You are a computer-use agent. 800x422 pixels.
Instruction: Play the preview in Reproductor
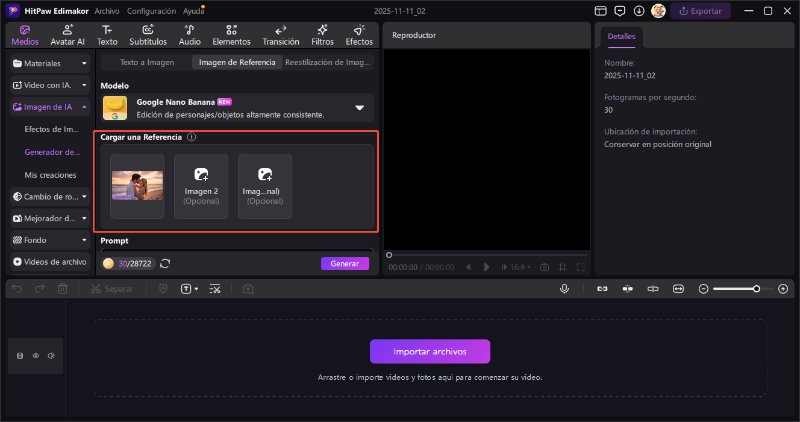point(486,267)
